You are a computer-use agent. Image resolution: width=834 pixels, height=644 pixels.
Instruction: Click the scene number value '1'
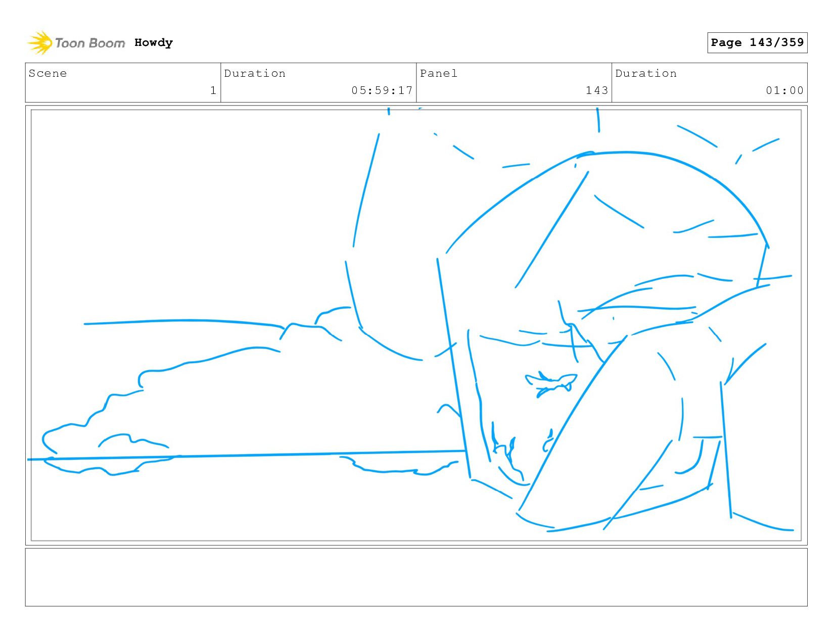tap(213, 90)
